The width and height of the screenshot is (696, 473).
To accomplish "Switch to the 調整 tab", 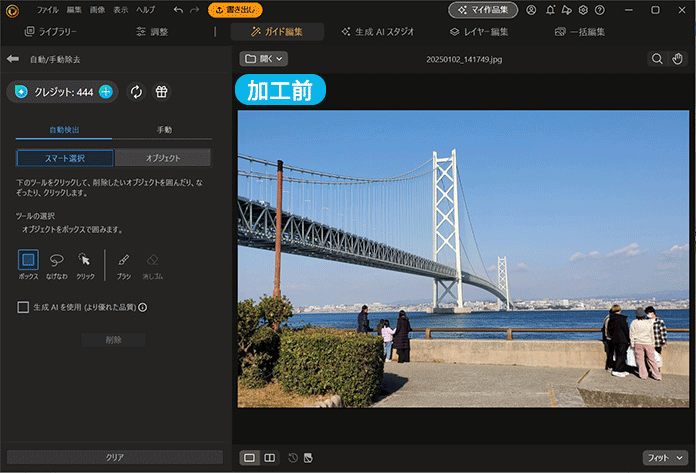I will tap(152, 32).
